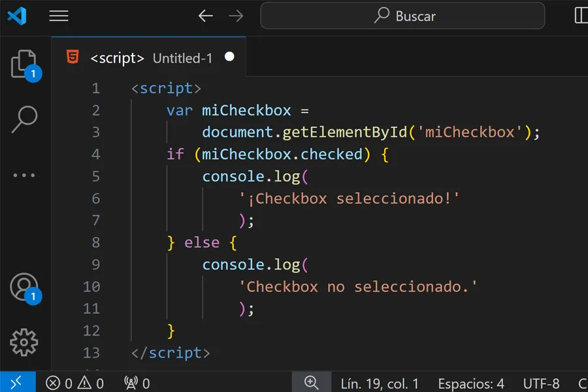Screen dimensions: 588x392
Task: Open the Manage settings gear
Action: pyautogui.click(x=24, y=342)
